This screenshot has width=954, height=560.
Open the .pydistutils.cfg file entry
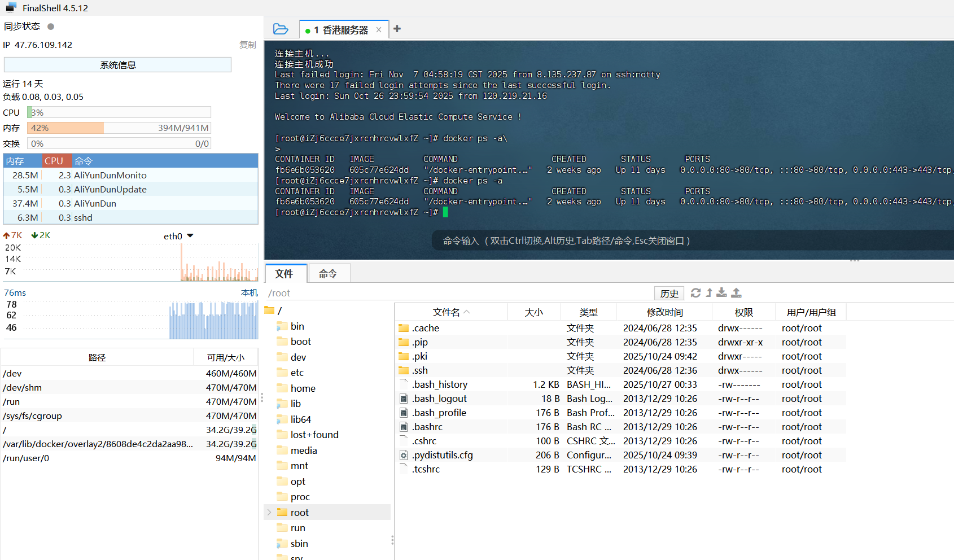pyautogui.click(x=442, y=455)
